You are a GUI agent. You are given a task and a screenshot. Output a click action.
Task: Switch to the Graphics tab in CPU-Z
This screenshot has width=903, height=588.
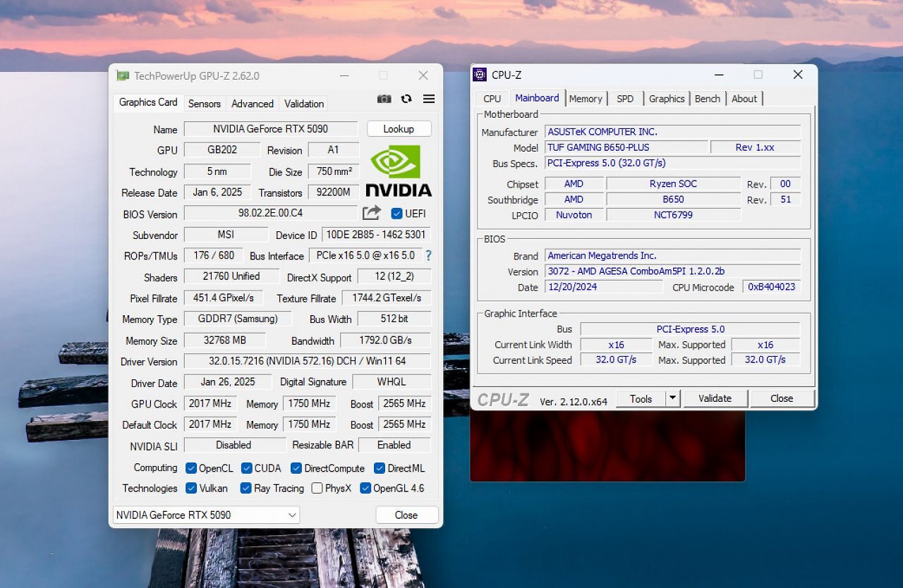(x=667, y=99)
